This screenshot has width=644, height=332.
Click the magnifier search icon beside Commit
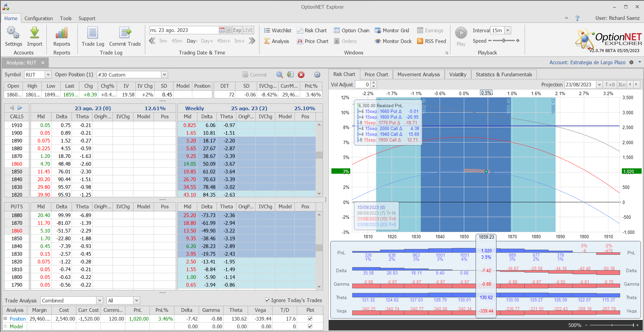coord(279,75)
